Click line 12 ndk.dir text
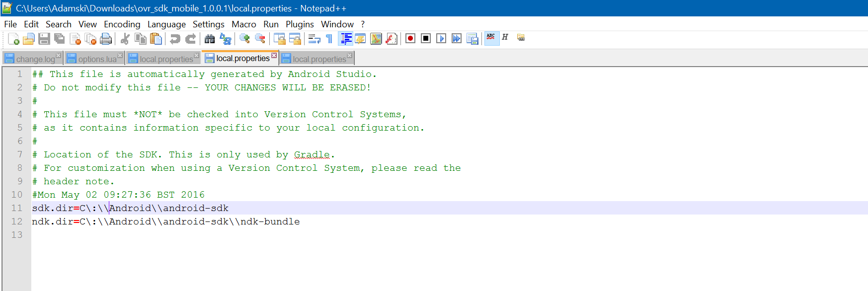 click(x=166, y=221)
